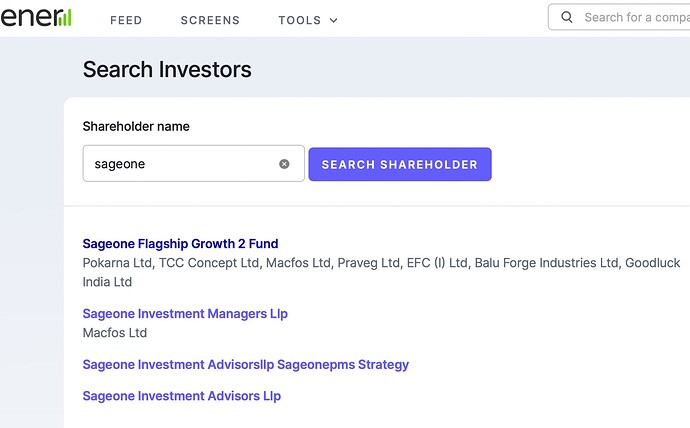Click 'Macfos Ltd' under Sageone Investment Managers
Screen dimensions: 690x428
point(115,333)
